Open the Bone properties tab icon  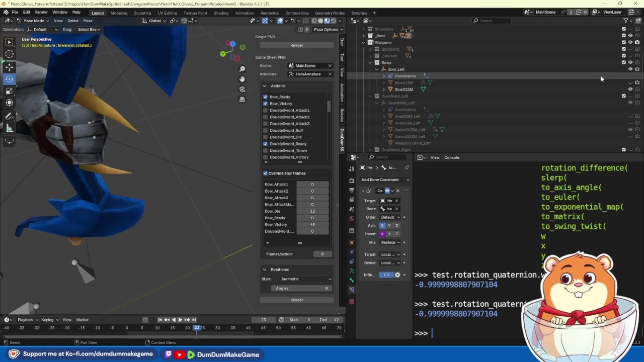click(352, 280)
